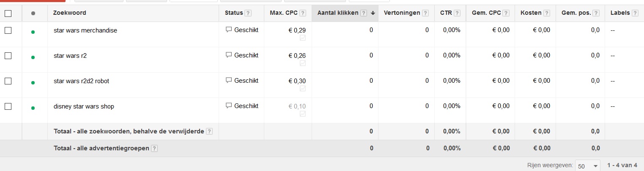644x171 pixels.
Task: Tick the select-all checkbox in header
Action: click(8, 14)
